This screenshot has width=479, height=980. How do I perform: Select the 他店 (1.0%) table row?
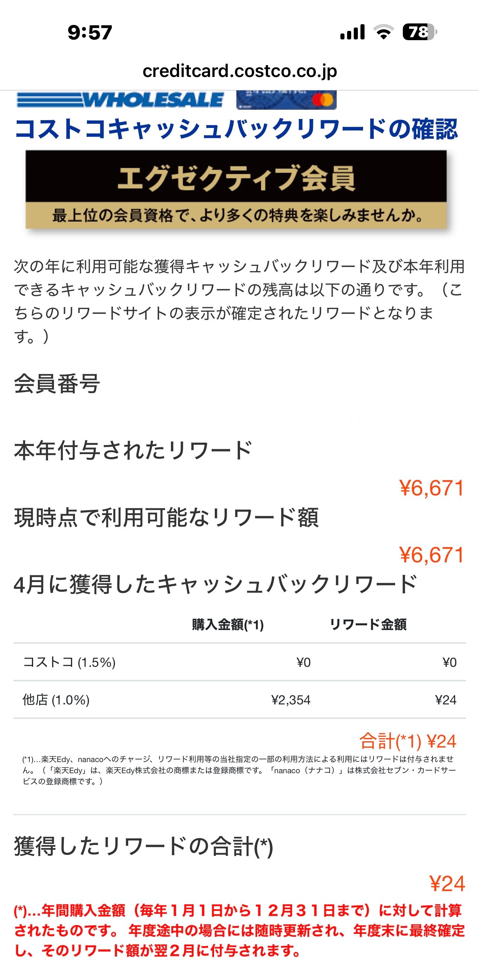(x=239, y=700)
